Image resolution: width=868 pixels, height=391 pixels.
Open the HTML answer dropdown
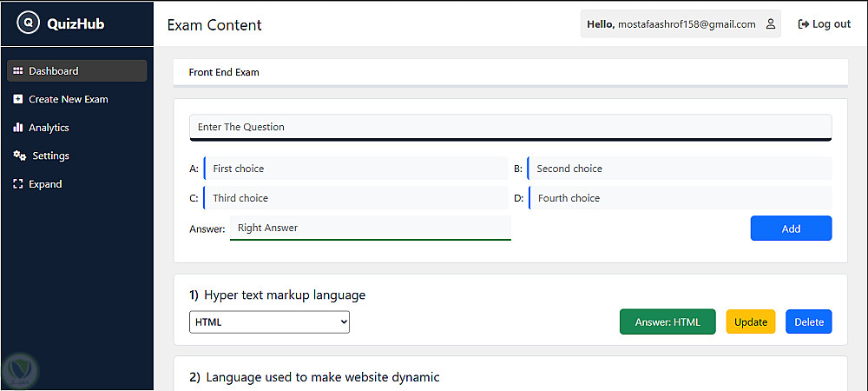[269, 321]
